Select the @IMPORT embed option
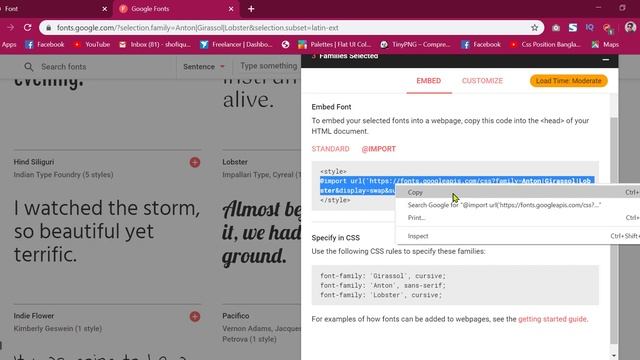 pos(378,149)
